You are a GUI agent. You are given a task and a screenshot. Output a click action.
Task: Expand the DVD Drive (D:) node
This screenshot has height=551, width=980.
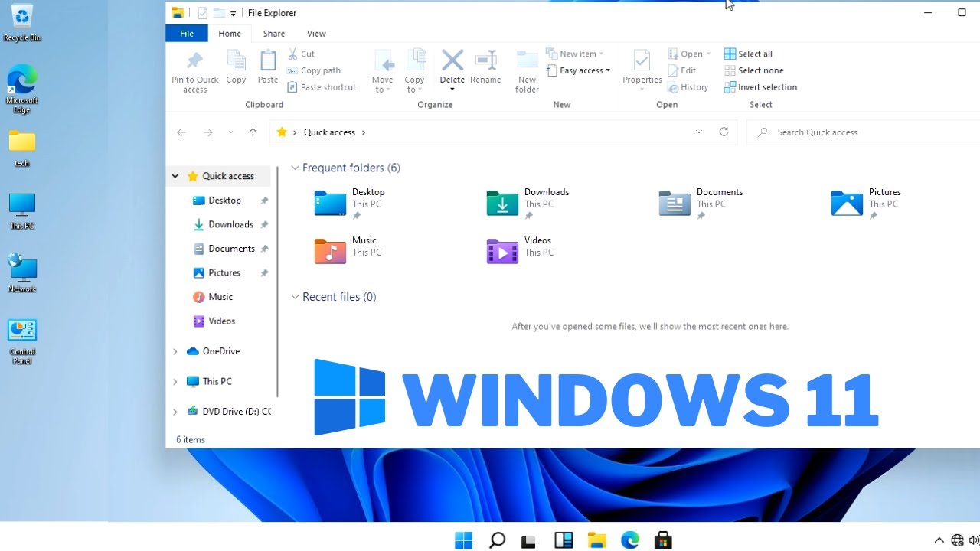point(175,412)
